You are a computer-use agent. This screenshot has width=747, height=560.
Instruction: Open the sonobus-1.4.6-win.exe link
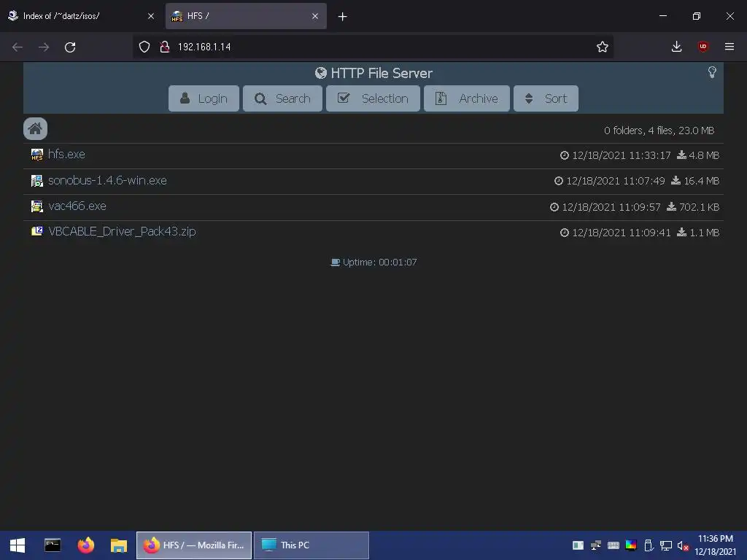(108, 181)
